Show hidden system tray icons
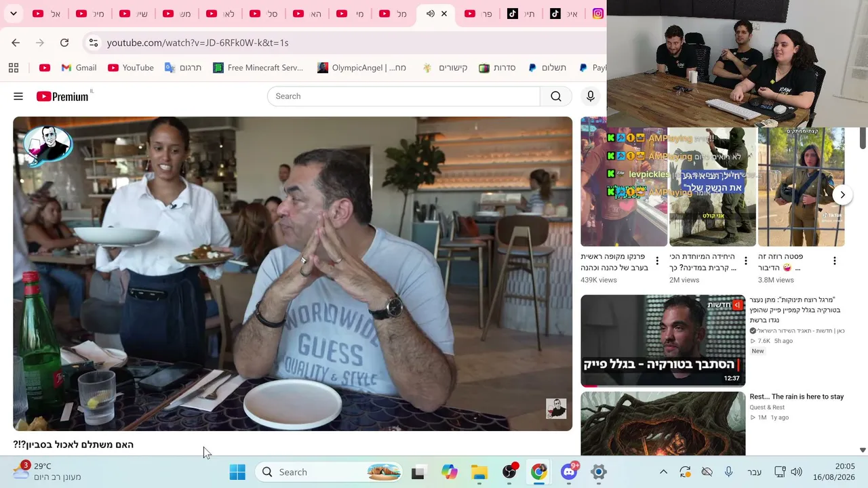The image size is (868, 488). (x=663, y=472)
